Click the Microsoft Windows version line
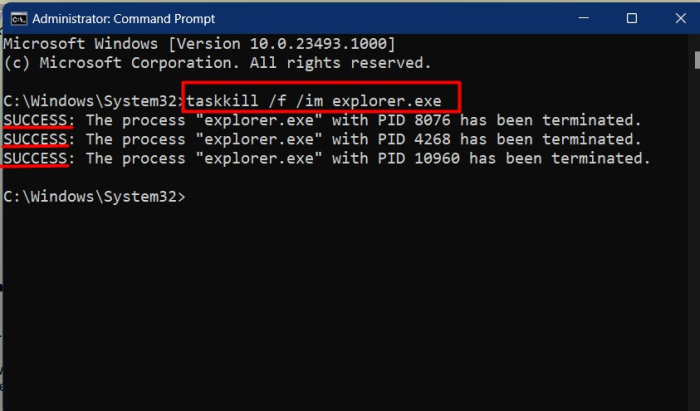700x411 pixels. click(x=200, y=44)
